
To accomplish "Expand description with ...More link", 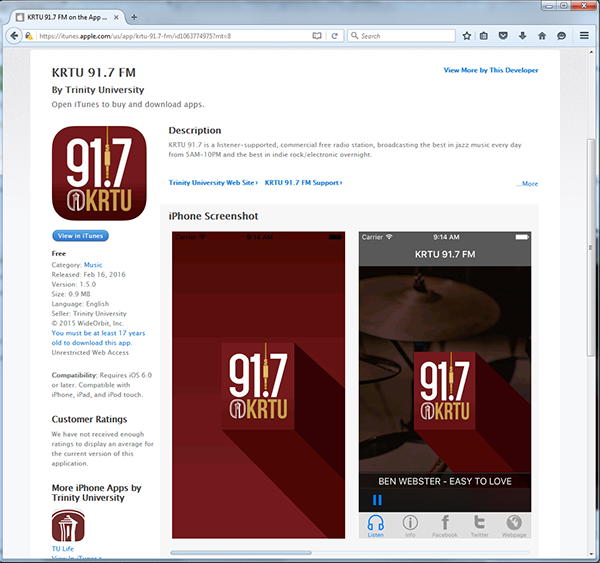I will 527,184.
